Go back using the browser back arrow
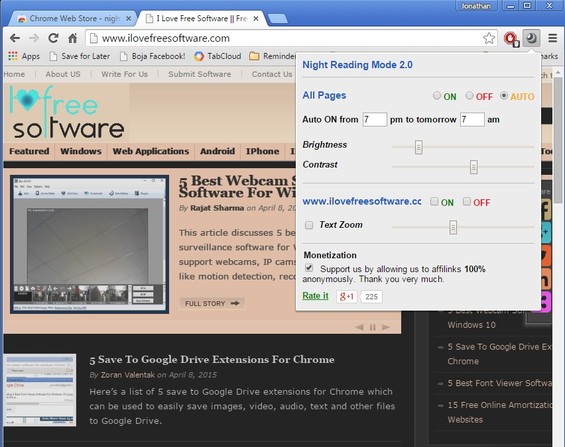 coord(15,38)
